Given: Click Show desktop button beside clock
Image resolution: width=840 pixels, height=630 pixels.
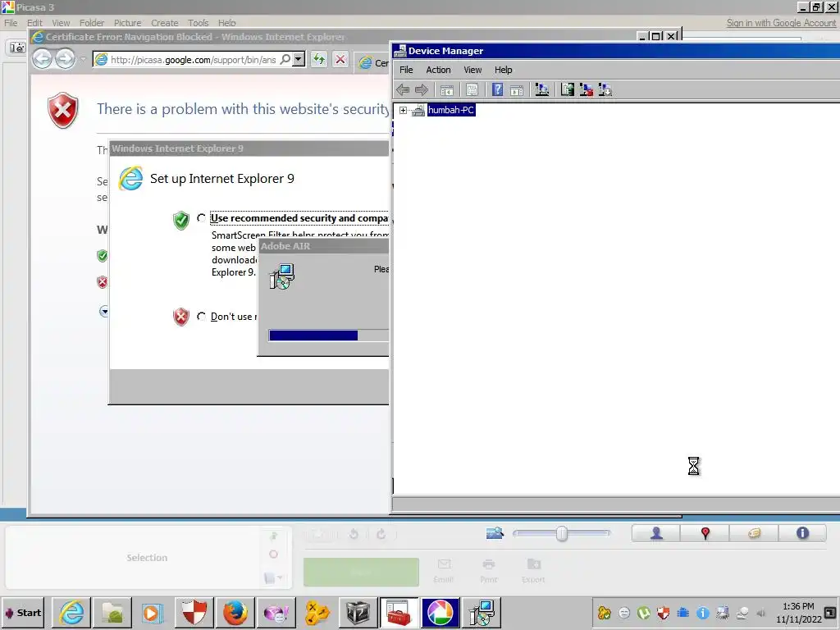Looking at the screenshot, I should coord(830,612).
